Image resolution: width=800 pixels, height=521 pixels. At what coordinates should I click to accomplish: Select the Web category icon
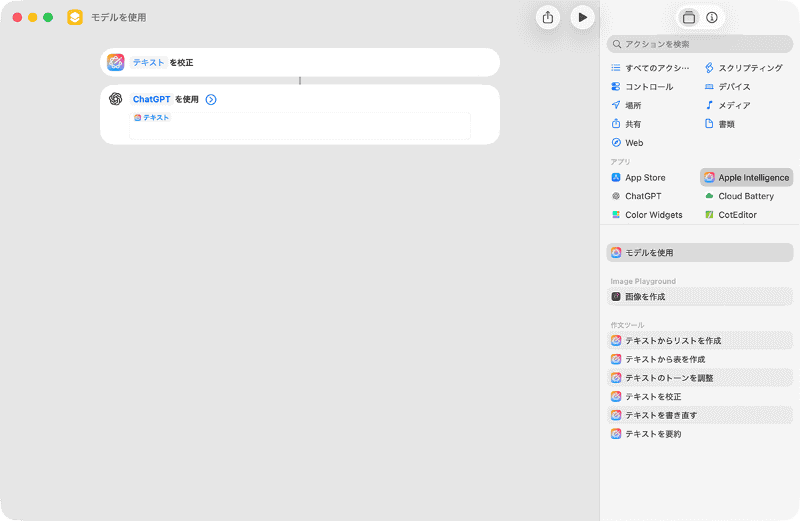point(616,143)
